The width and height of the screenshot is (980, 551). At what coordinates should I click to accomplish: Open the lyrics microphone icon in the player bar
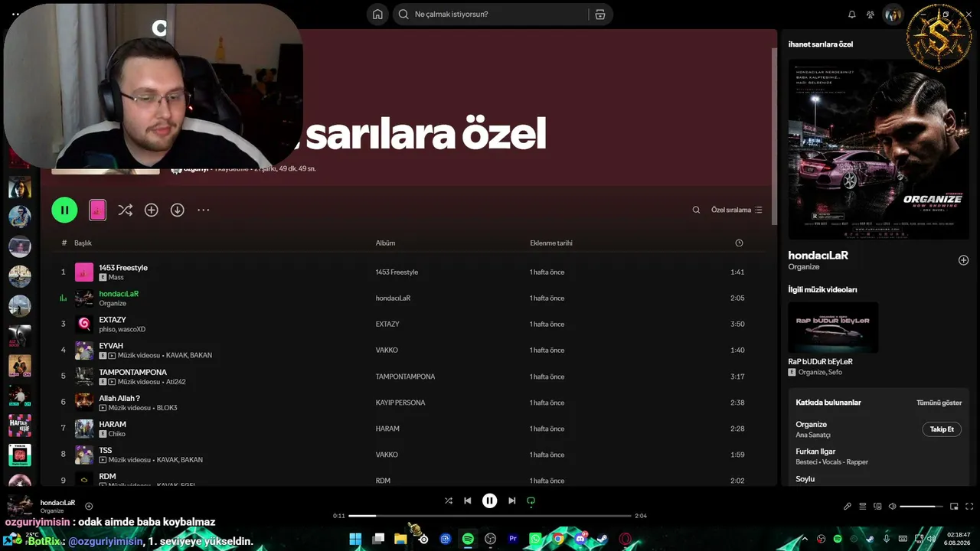click(848, 506)
